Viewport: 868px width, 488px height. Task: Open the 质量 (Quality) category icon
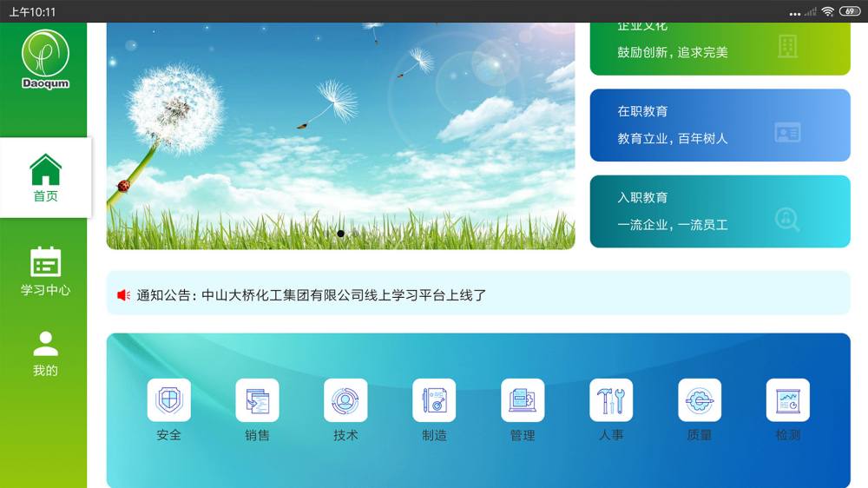[700, 400]
